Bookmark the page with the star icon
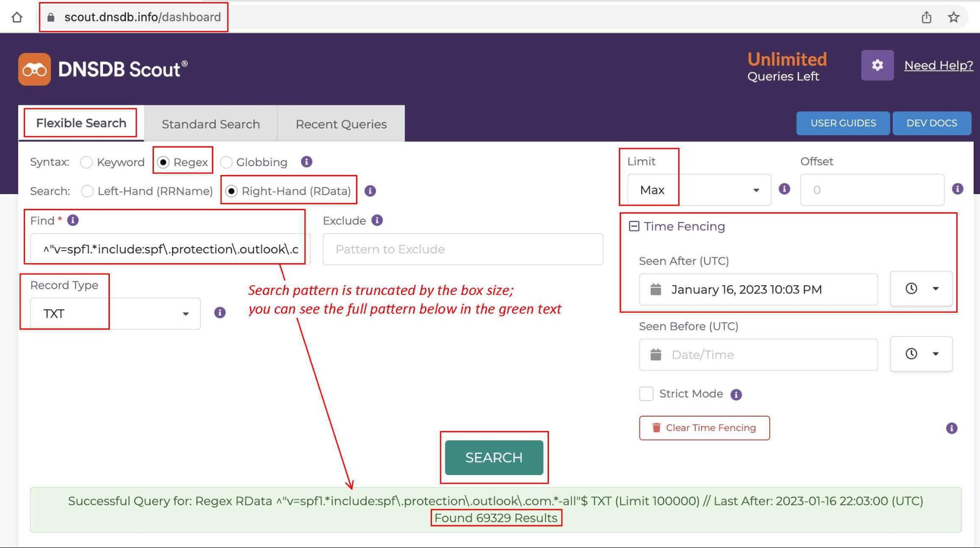 pyautogui.click(x=954, y=17)
